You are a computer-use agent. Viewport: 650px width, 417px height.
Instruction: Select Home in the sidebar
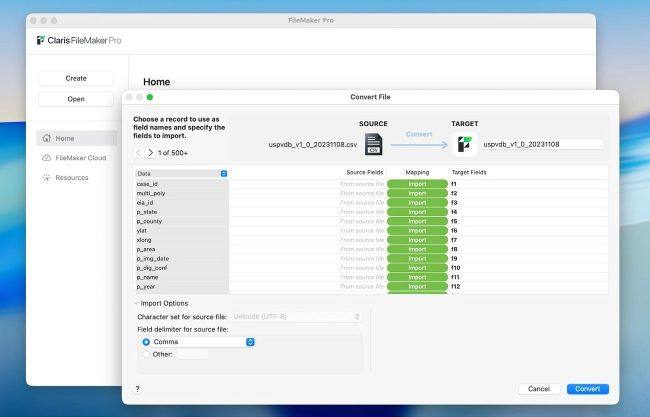coord(77,138)
